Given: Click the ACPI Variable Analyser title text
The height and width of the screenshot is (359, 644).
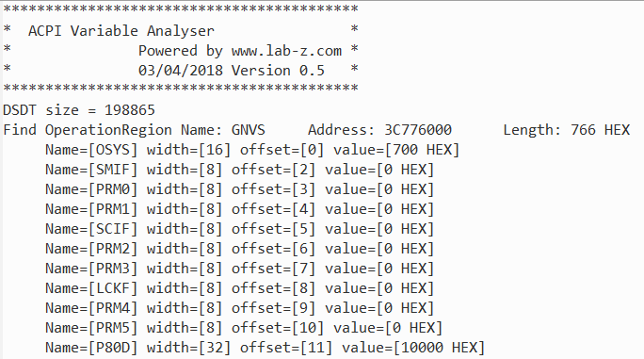Looking at the screenshot, I should tap(121, 31).
